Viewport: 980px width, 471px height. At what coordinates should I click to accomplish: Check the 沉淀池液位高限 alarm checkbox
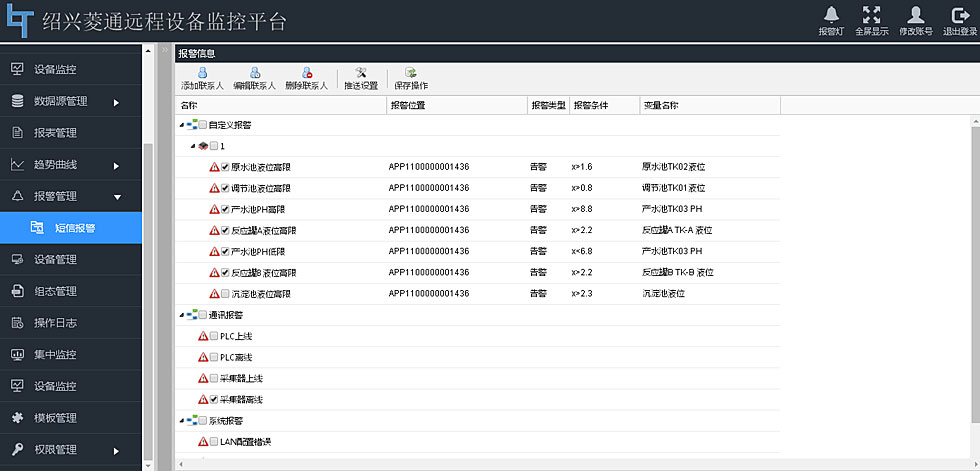click(x=225, y=294)
